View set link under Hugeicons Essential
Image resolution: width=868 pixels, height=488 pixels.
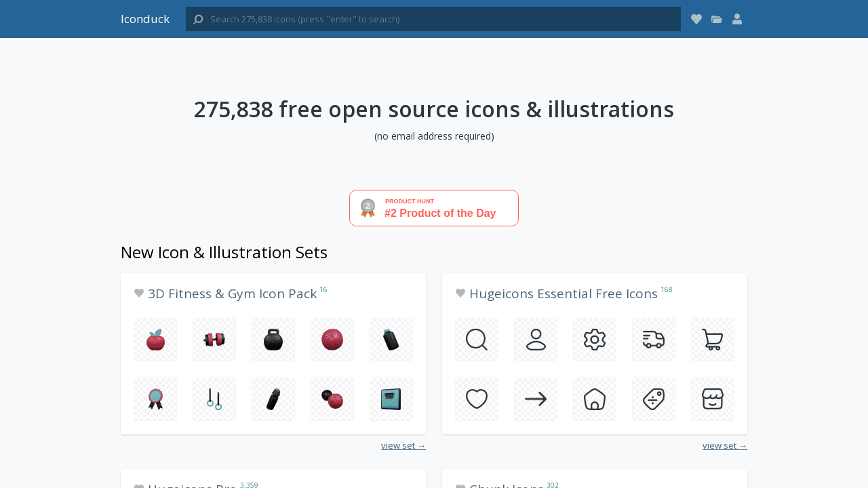click(x=725, y=445)
